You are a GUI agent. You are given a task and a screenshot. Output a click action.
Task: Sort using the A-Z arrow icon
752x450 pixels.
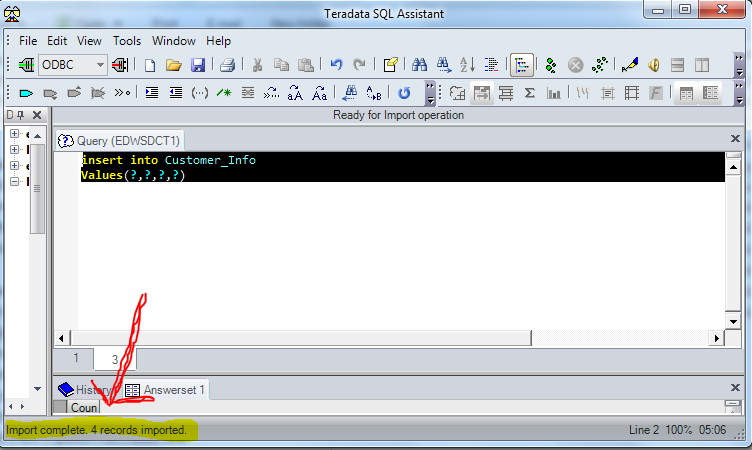tap(467, 65)
